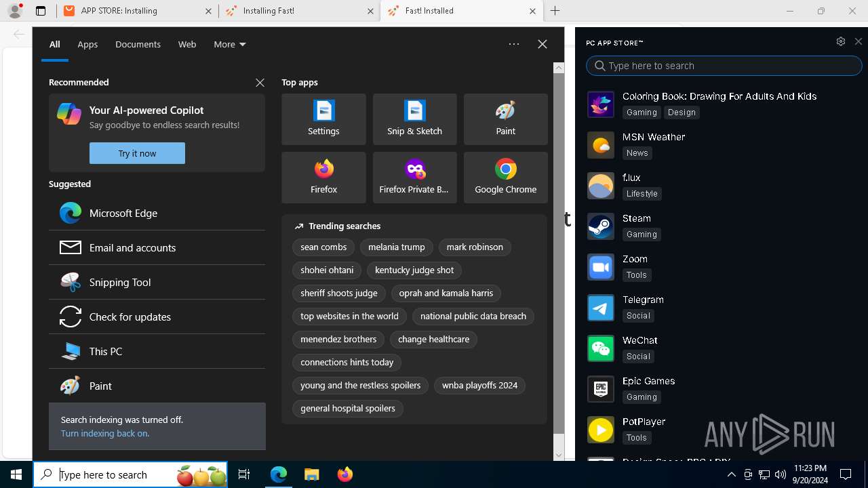Open new browser tab plus button
This screenshot has width=868, height=488.
tap(555, 11)
